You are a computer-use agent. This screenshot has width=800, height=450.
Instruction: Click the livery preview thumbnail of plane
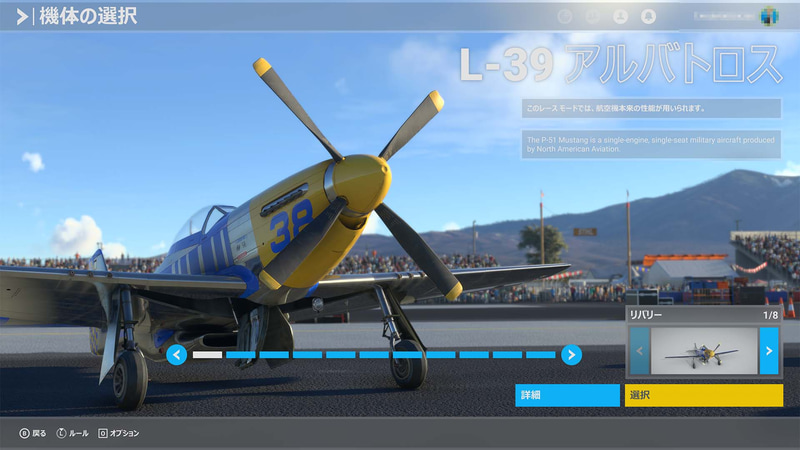pyautogui.click(x=704, y=351)
